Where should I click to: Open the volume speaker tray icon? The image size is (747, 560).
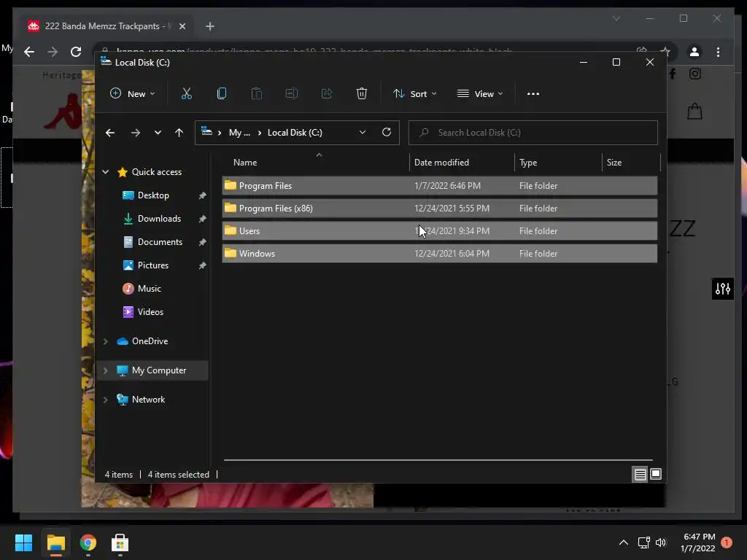[x=660, y=542]
